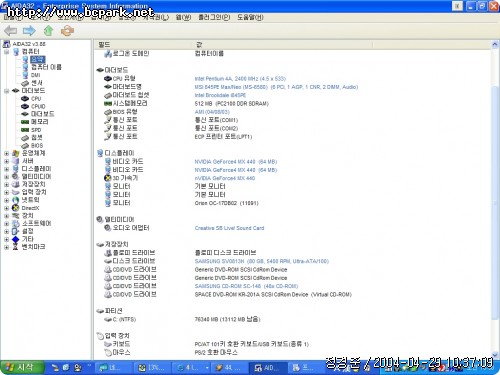This screenshot has height=375, width=500.
Task: Expand the 저장장치 branch in the left tree
Action: (x=6, y=184)
